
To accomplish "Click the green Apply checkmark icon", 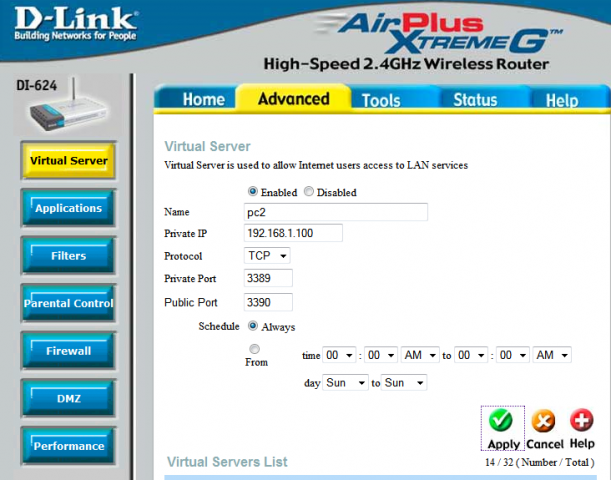I will pyautogui.click(x=501, y=420).
